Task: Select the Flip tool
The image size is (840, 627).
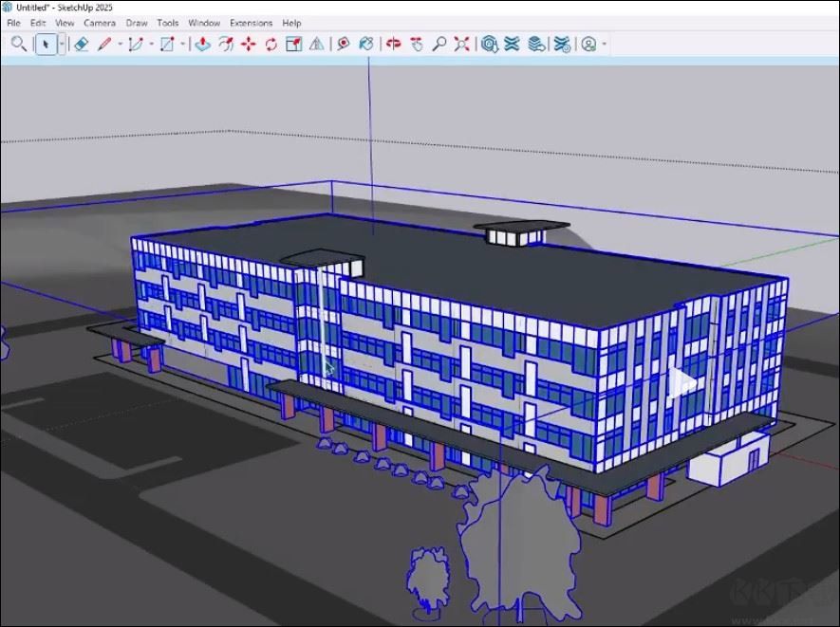Action: (317, 44)
